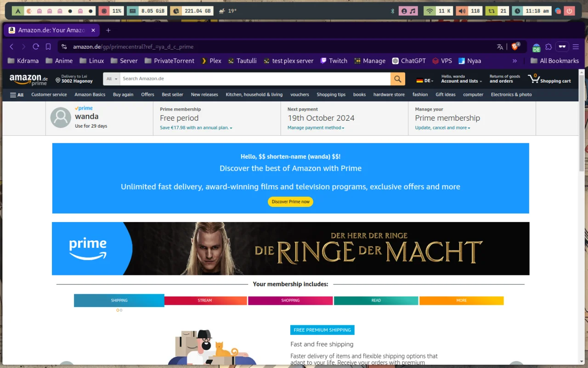Click the Discover Prime now button

(x=291, y=202)
